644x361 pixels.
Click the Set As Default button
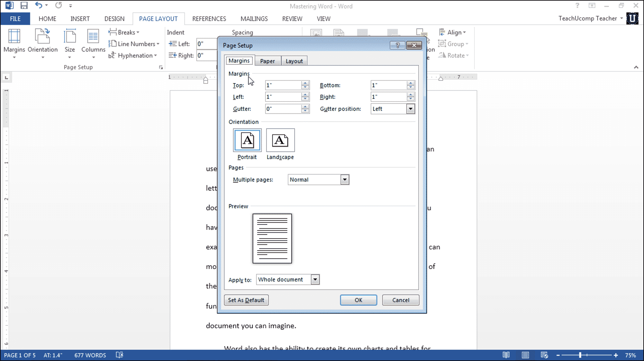[246, 300]
